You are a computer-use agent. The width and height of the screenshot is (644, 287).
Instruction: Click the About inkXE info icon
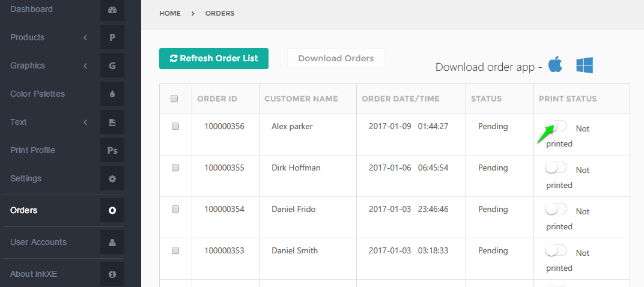pyautogui.click(x=112, y=274)
